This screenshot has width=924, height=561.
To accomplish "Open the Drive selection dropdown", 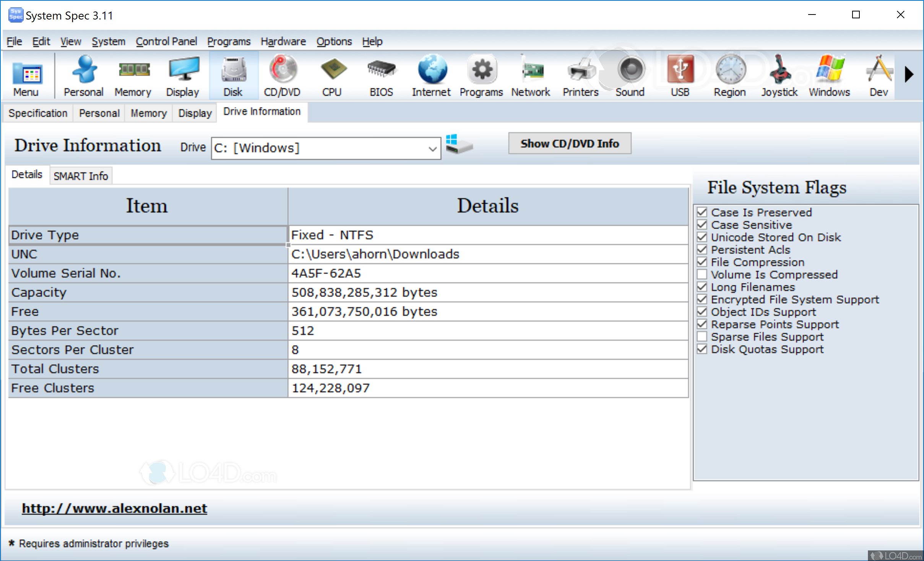I will (432, 148).
